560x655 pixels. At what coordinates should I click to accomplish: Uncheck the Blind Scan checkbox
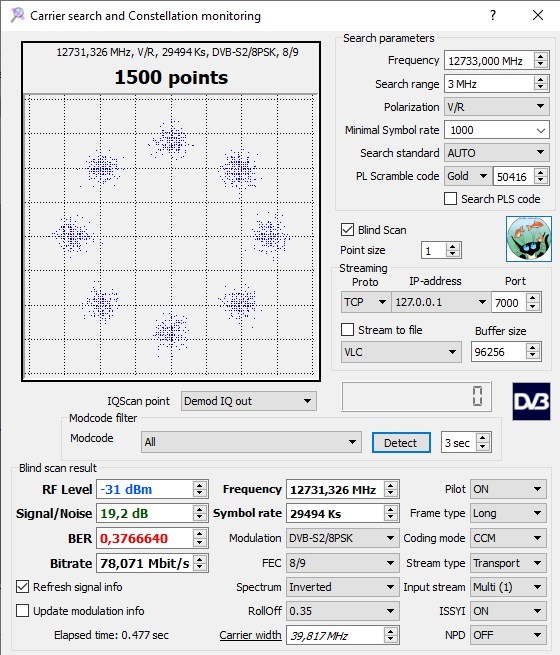[347, 230]
